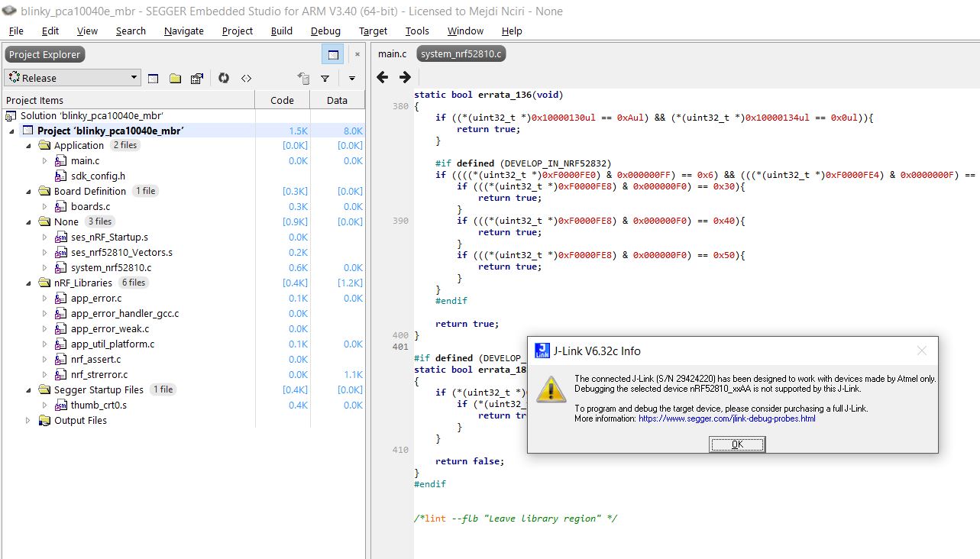Expand the main.c tree node
The height and width of the screenshot is (559, 980).
pos(45,160)
